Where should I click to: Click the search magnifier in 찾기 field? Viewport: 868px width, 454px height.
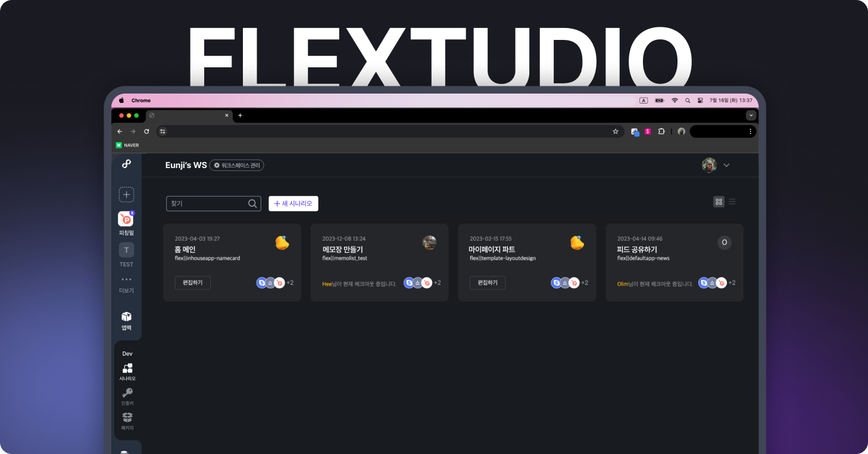click(x=252, y=204)
